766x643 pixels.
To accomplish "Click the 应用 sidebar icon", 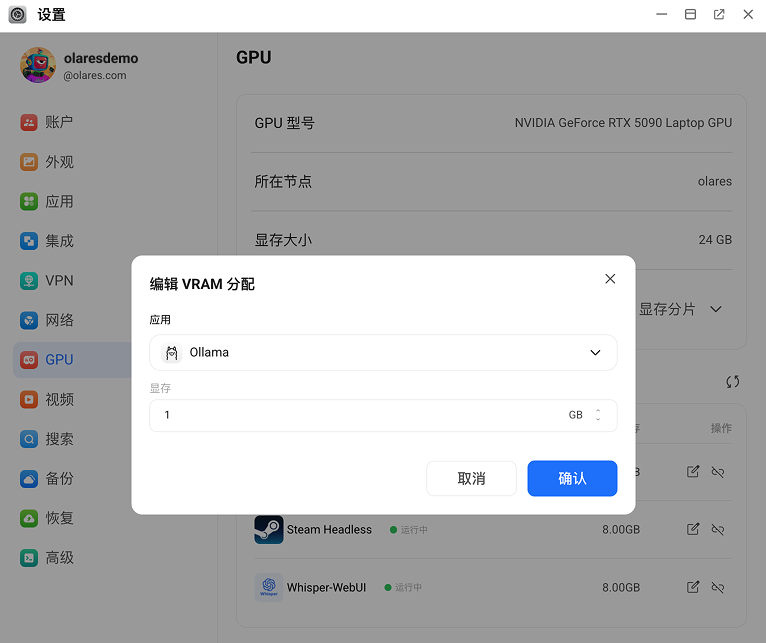I will click(x=29, y=202).
